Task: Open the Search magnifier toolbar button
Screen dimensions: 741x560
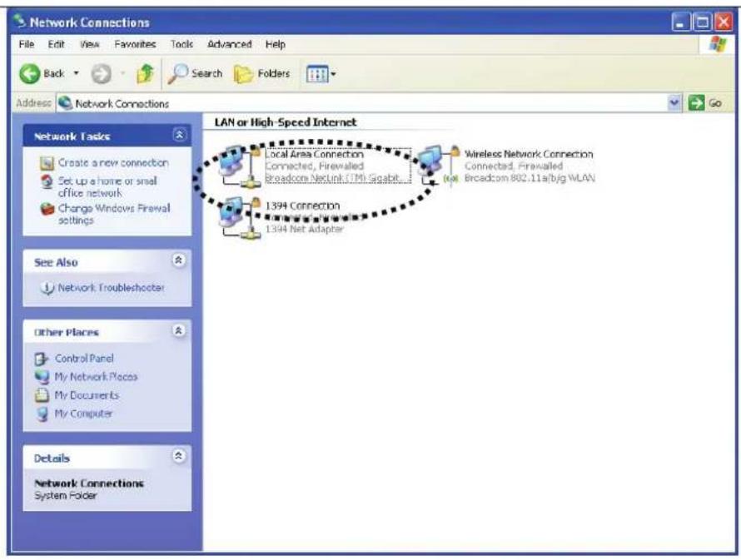Action: [195, 74]
